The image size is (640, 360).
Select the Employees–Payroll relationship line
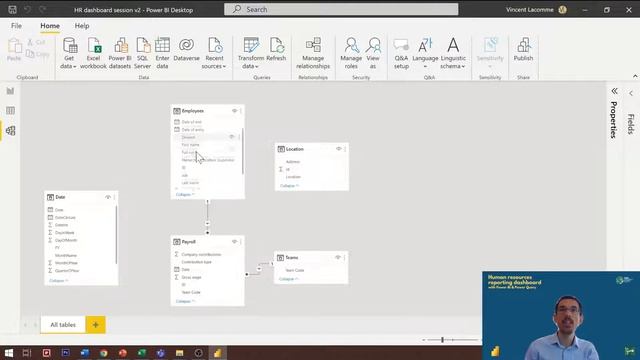(x=207, y=217)
